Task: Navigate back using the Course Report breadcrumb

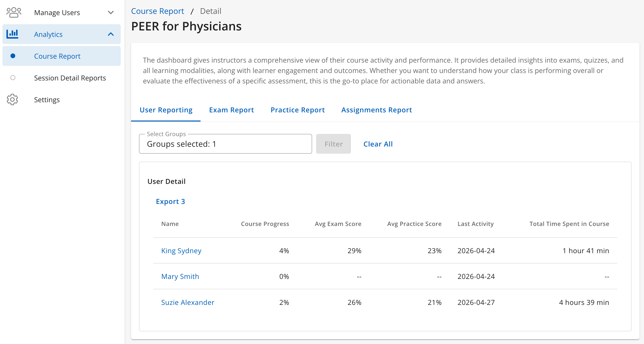Action: (x=158, y=11)
